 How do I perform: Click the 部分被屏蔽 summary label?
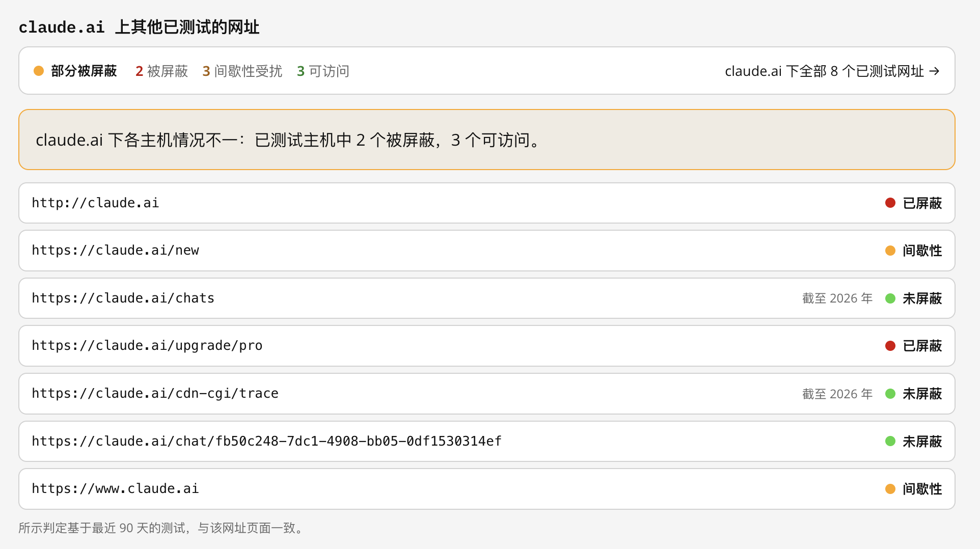coord(84,71)
